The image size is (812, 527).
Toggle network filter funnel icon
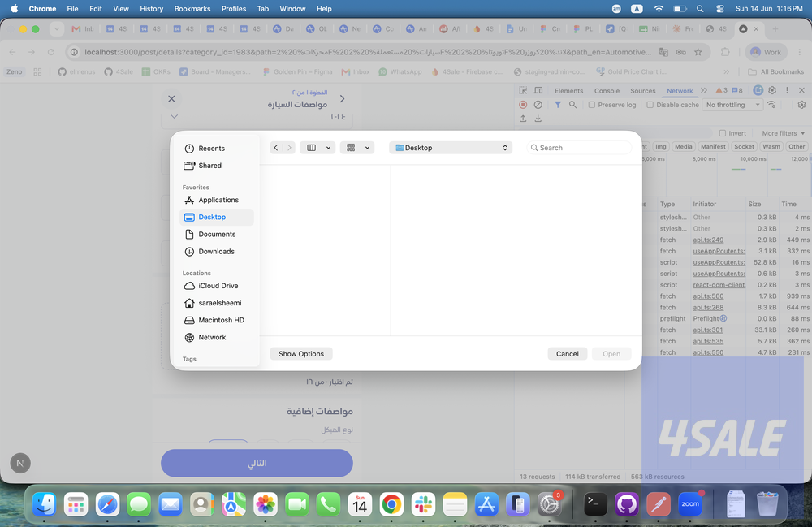[x=558, y=105]
